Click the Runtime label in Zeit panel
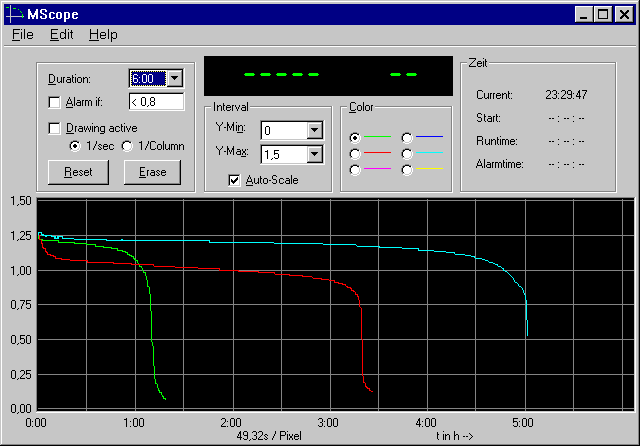Viewport: 640px width, 446px height. (x=496, y=141)
